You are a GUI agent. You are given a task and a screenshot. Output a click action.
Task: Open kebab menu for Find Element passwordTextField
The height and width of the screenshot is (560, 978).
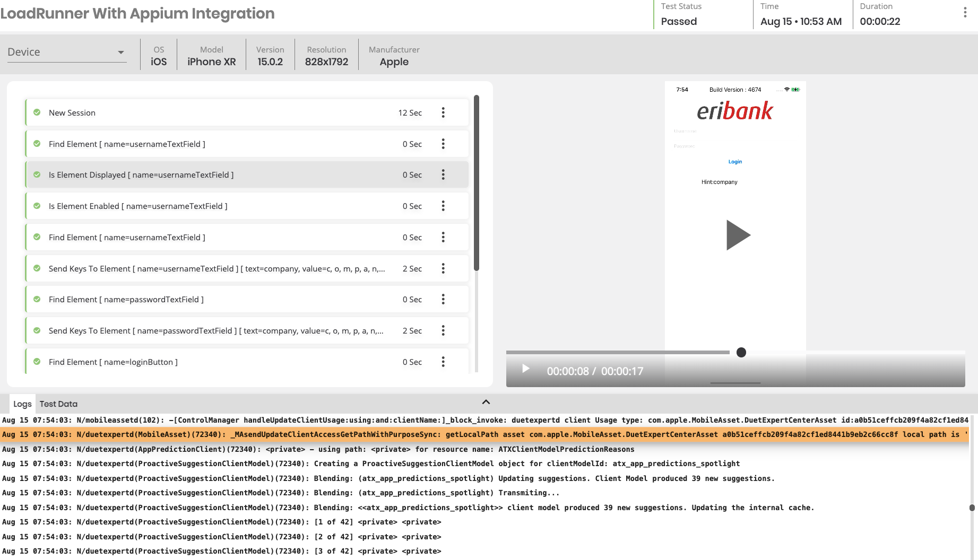(x=443, y=299)
